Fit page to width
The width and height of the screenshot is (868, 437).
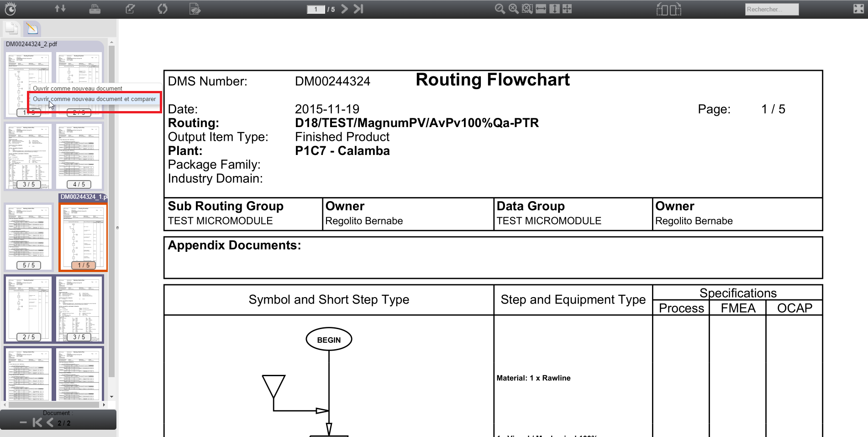[x=541, y=9]
